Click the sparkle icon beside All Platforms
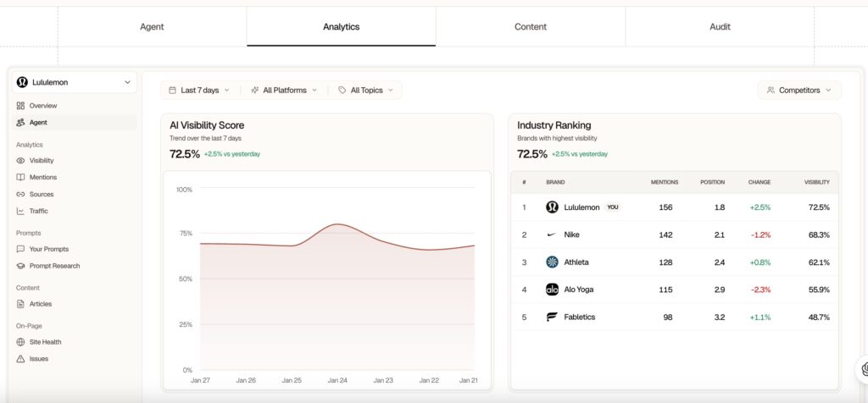Viewport: 868px width, 403px height. click(x=254, y=90)
